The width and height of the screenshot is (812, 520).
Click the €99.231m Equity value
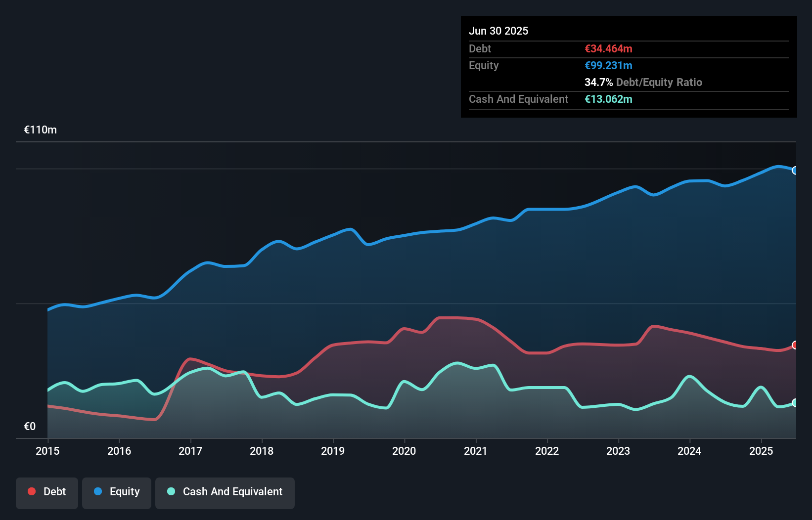[x=608, y=65]
